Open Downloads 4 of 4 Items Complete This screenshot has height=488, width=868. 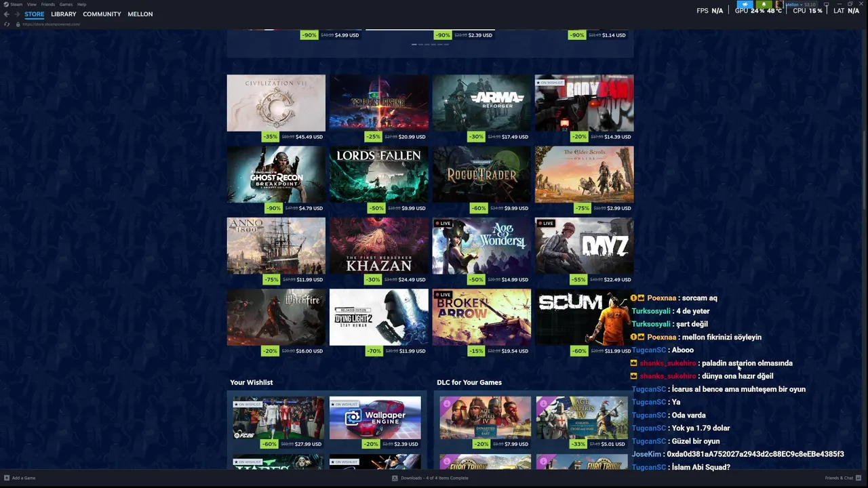click(x=435, y=478)
